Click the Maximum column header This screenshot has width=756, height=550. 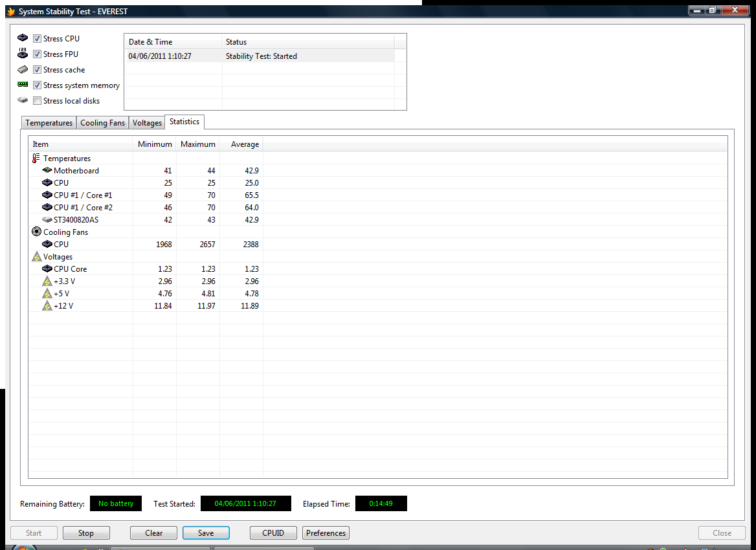click(x=197, y=144)
